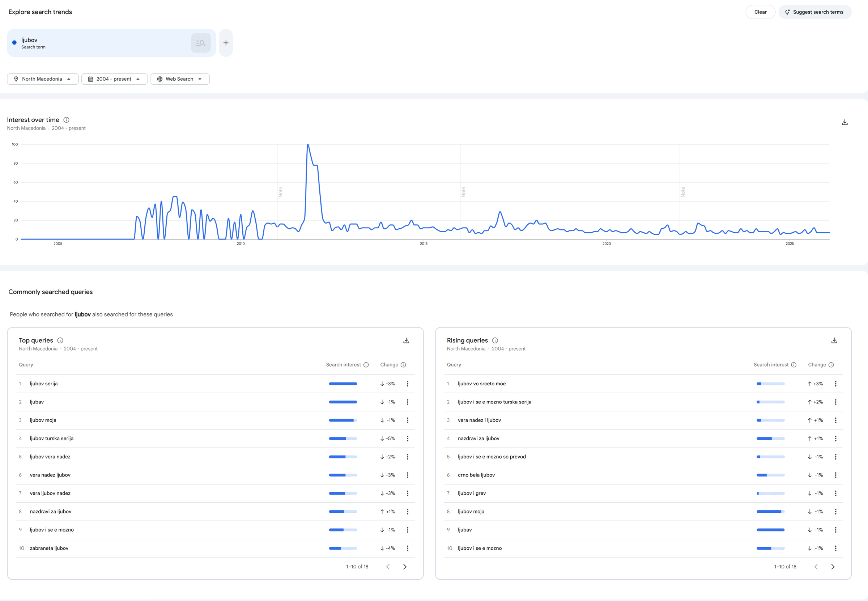The width and height of the screenshot is (868, 601).
Task: Select the ljubov turska serija query
Action: [x=52, y=438]
